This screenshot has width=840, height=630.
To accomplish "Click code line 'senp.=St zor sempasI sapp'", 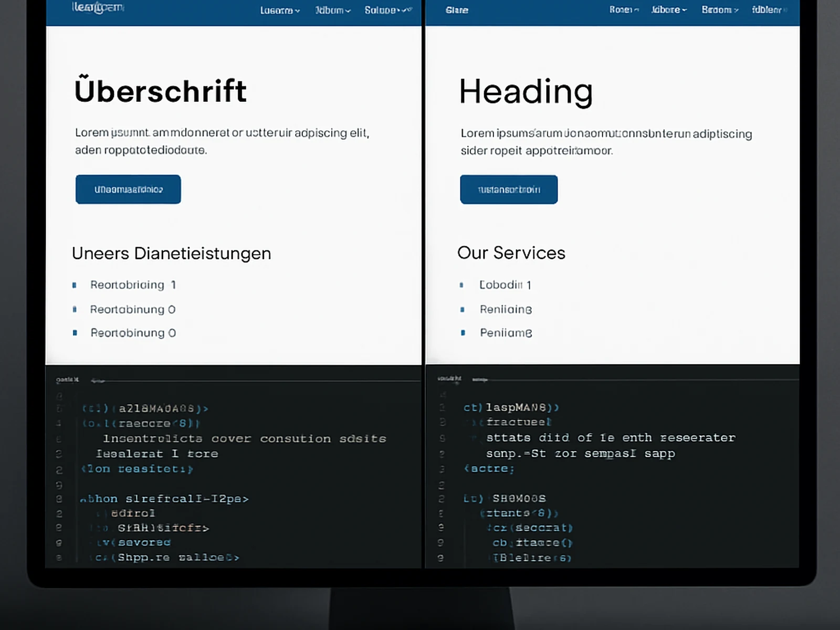I will click(x=580, y=454).
